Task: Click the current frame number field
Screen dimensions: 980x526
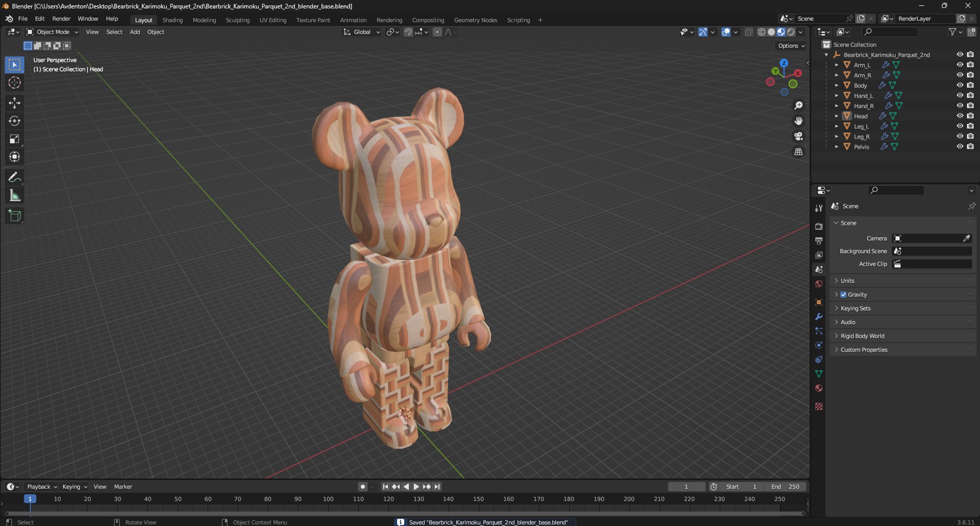Action: click(687, 487)
